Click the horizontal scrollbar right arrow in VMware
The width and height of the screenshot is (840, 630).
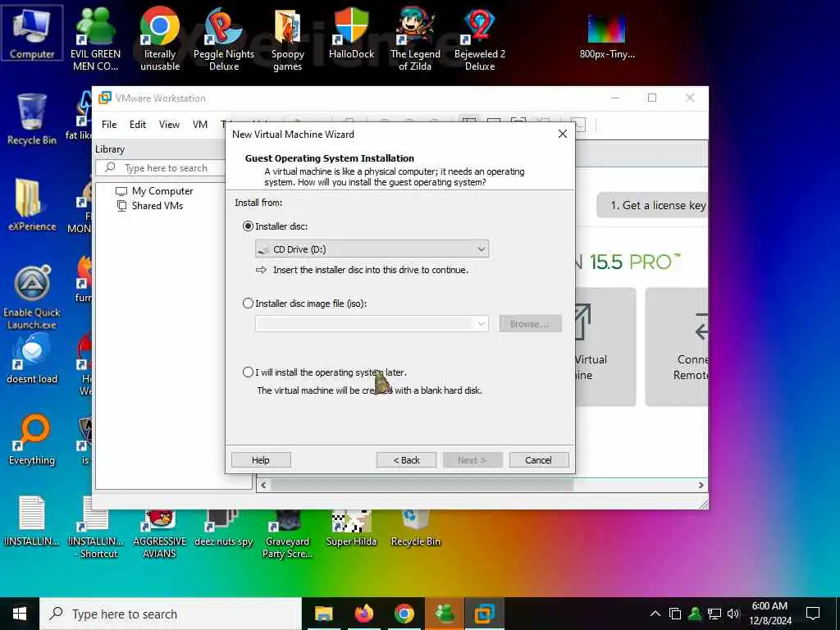[x=701, y=485]
